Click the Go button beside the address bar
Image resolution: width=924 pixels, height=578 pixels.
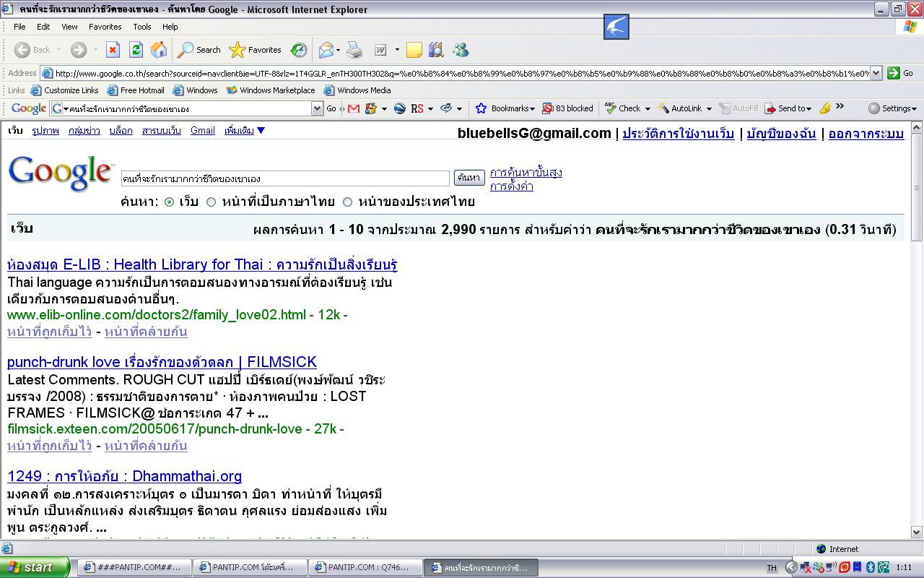pyautogui.click(x=901, y=73)
